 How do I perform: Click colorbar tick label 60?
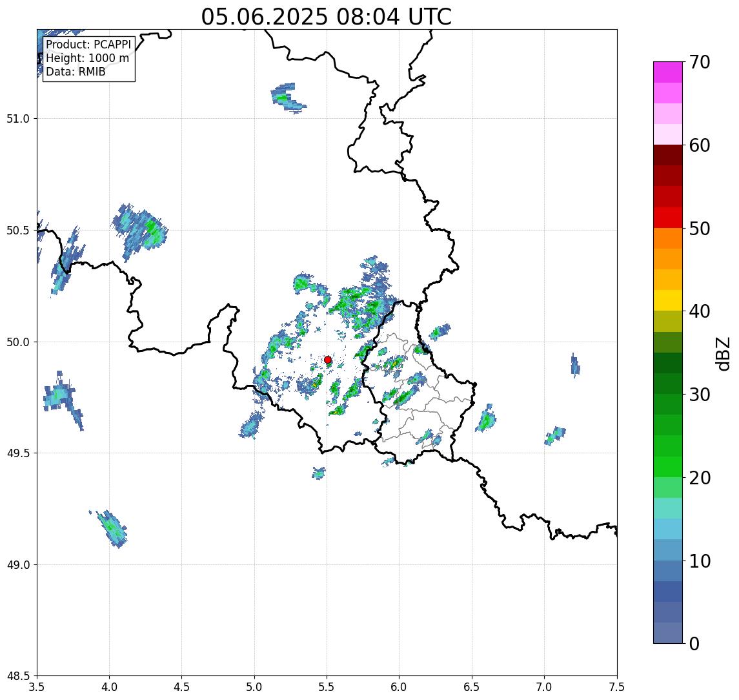[700, 145]
